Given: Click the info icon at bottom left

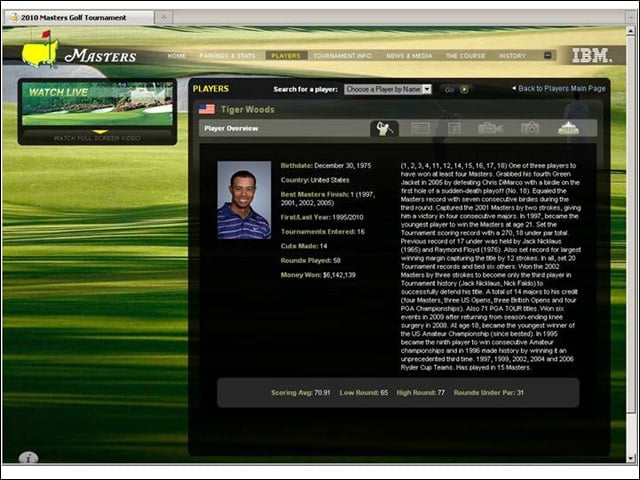Looking at the screenshot, I should point(29,458).
